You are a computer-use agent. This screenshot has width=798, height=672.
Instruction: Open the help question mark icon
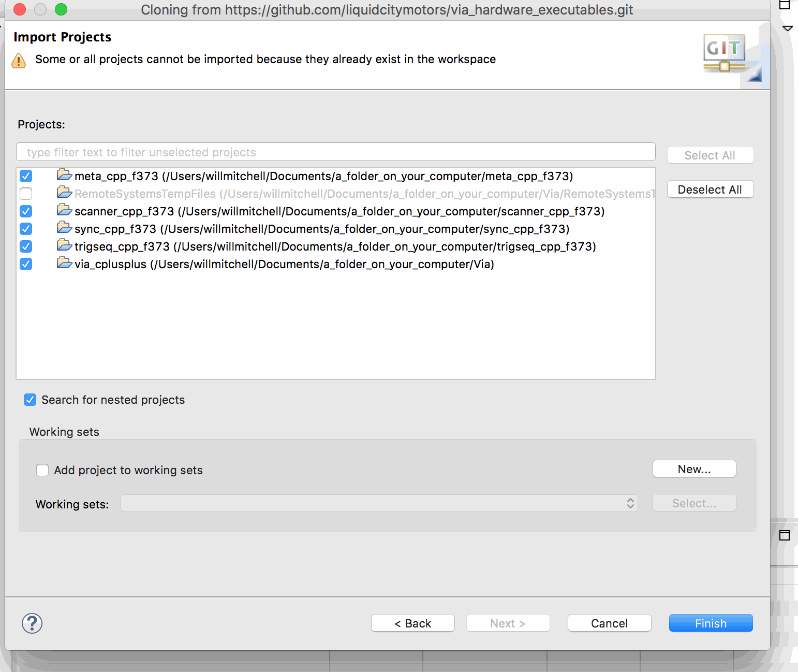pos(32,623)
